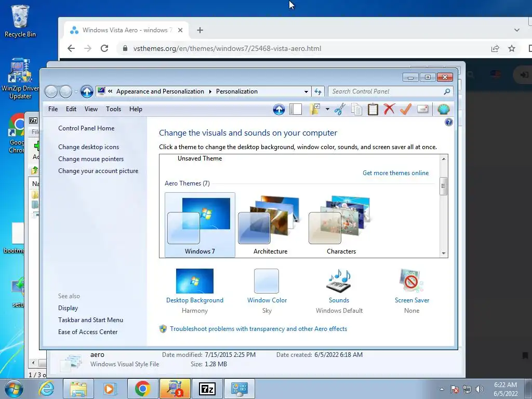Viewport: 532px width, 399px height.
Task: Click Change mouse pointers link
Action: pos(91,159)
